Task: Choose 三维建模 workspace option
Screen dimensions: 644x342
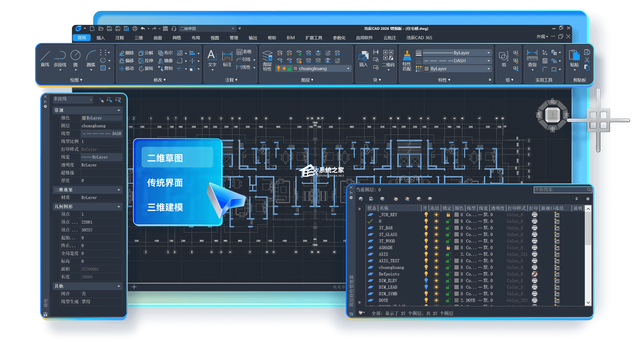Action: coord(165,207)
